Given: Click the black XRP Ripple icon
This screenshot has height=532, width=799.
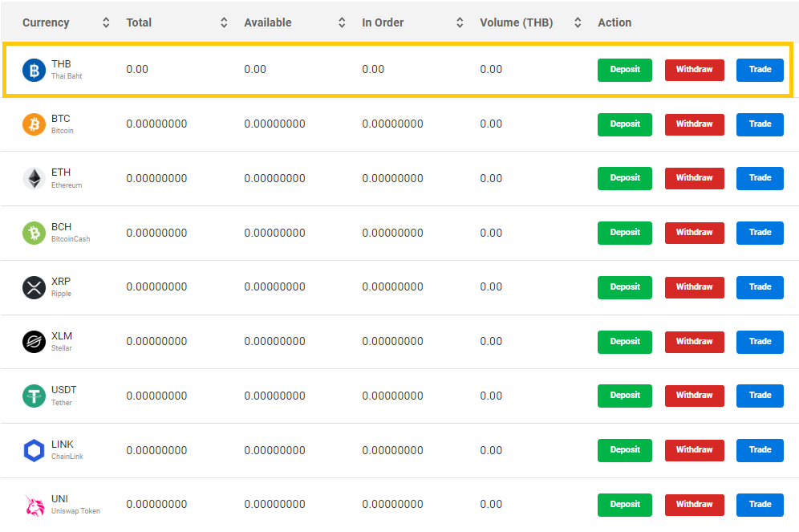Looking at the screenshot, I should tap(34, 287).
